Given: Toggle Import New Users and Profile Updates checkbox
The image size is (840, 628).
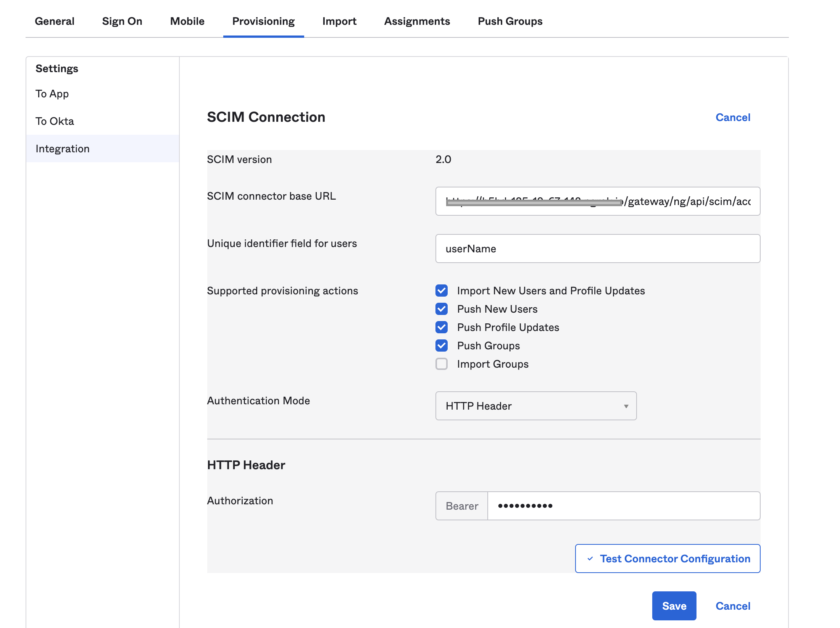Looking at the screenshot, I should tap(442, 291).
